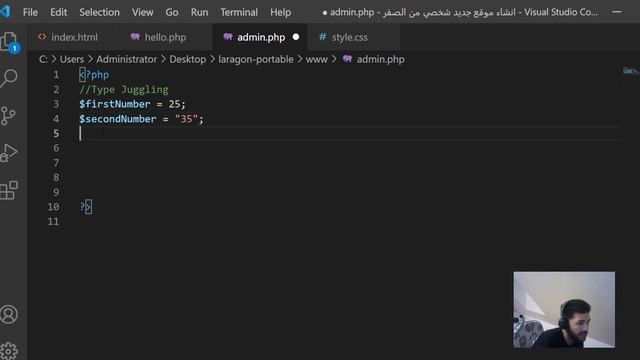640x360 pixels.
Task: Click the '//Type Juggling' comment
Action: [124, 89]
